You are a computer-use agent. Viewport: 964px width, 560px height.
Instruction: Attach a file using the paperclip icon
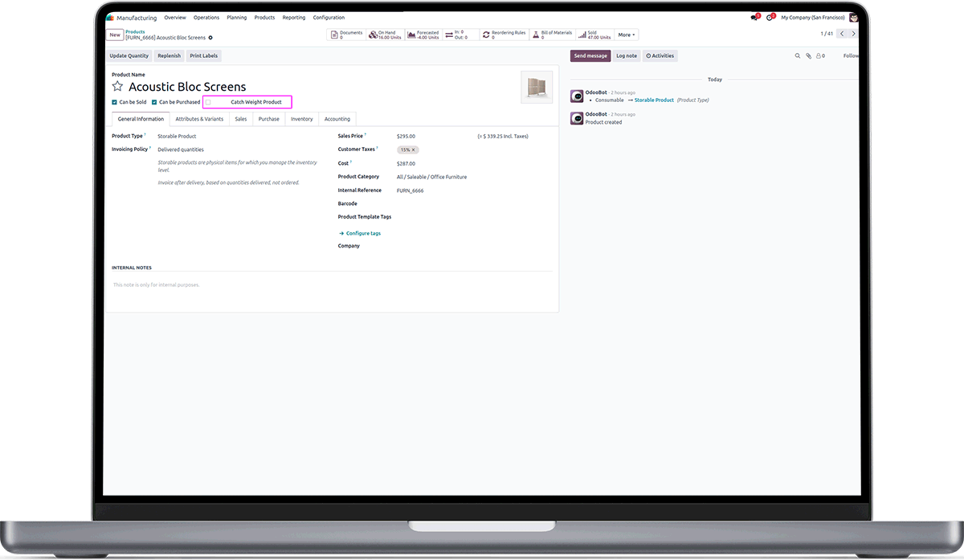pyautogui.click(x=809, y=56)
